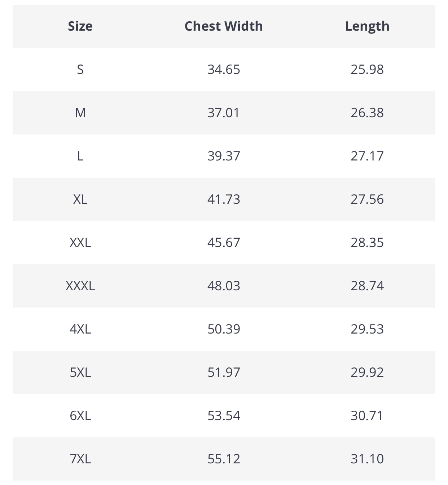448x485 pixels.
Task: Click the Size column header
Action: click(x=80, y=26)
